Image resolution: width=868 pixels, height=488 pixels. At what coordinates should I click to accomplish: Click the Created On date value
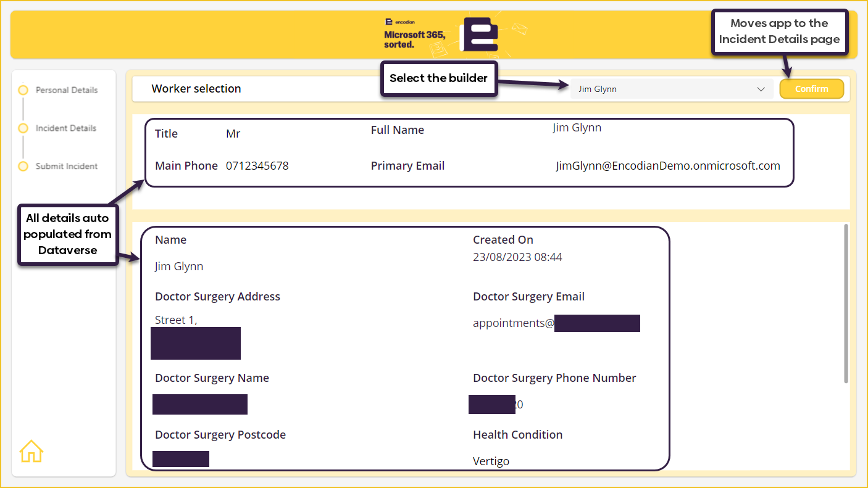click(x=517, y=257)
